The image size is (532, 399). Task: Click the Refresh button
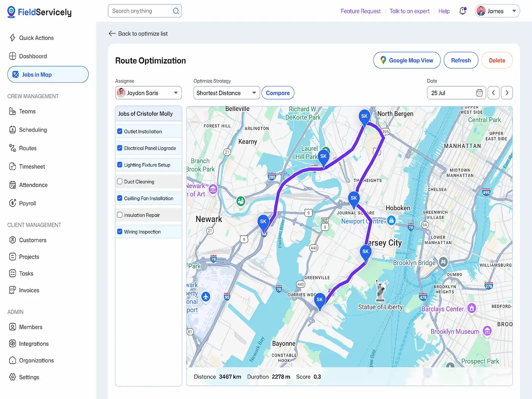461,60
